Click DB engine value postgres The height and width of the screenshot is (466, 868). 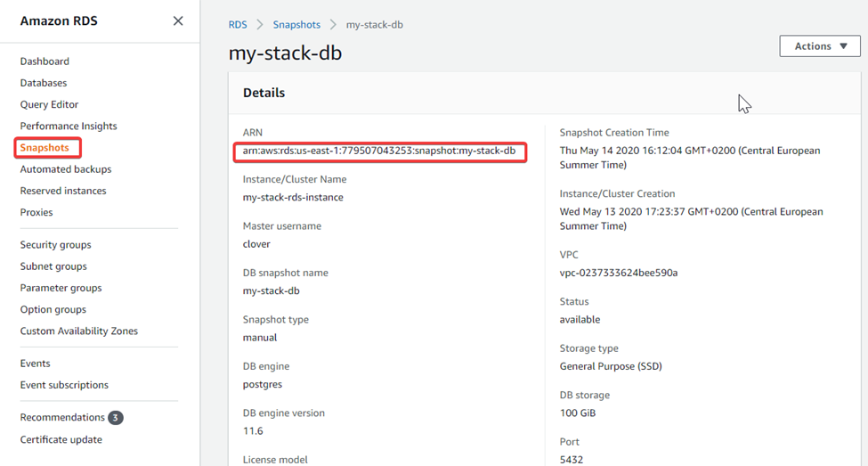263,384
